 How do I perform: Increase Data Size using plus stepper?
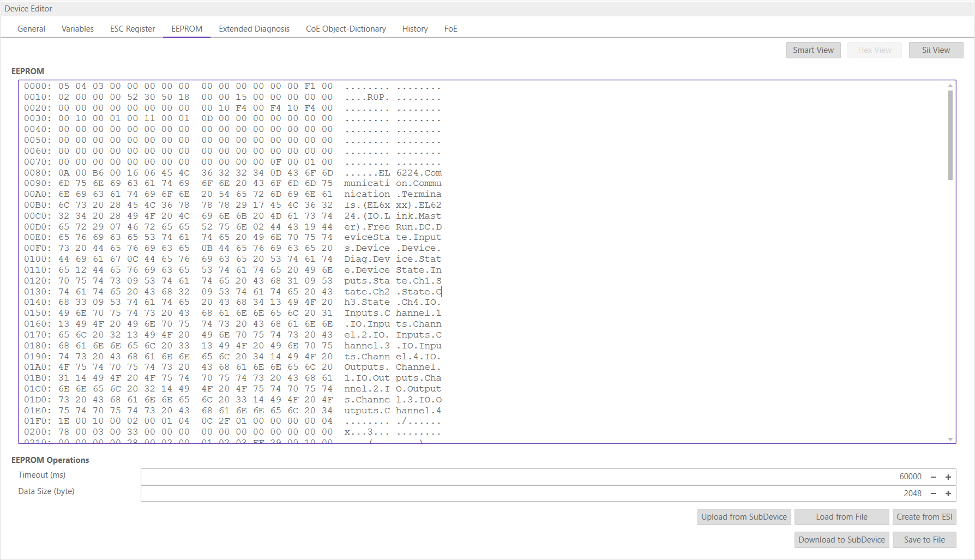[x=948, y=493]
